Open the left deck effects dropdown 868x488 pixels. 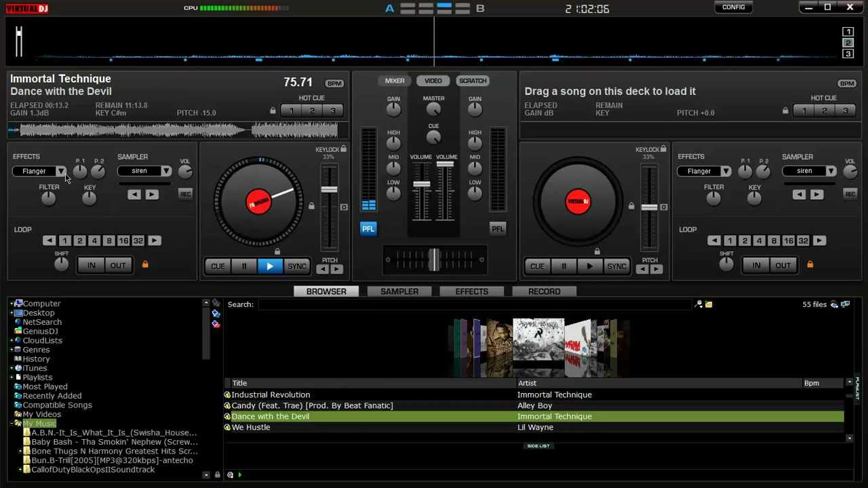[x=61, y=171]
